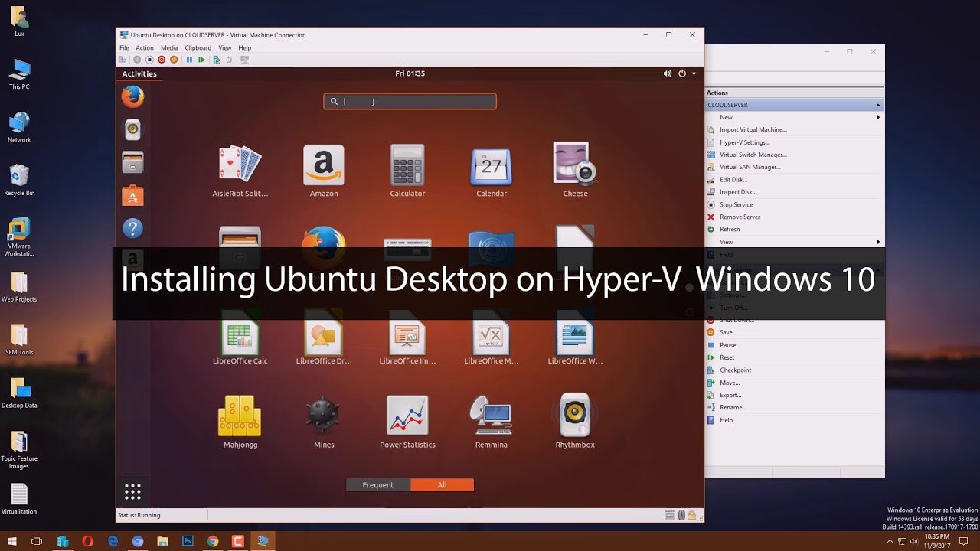Open Opera browser from the taskbar
Screen dimensions: 980x551
pyautogui.click(x=87, y=541)
